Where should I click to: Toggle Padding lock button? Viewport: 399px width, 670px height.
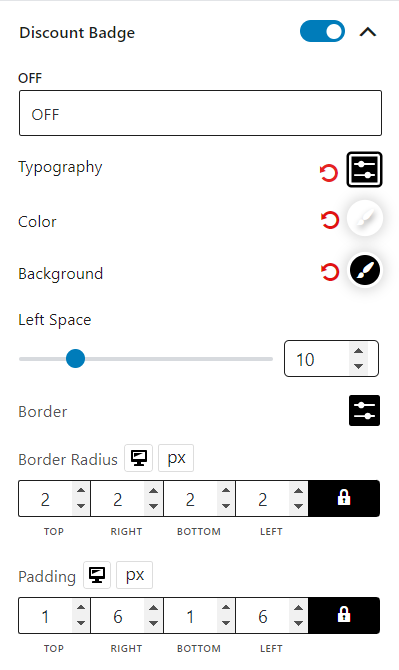(344, 615)
